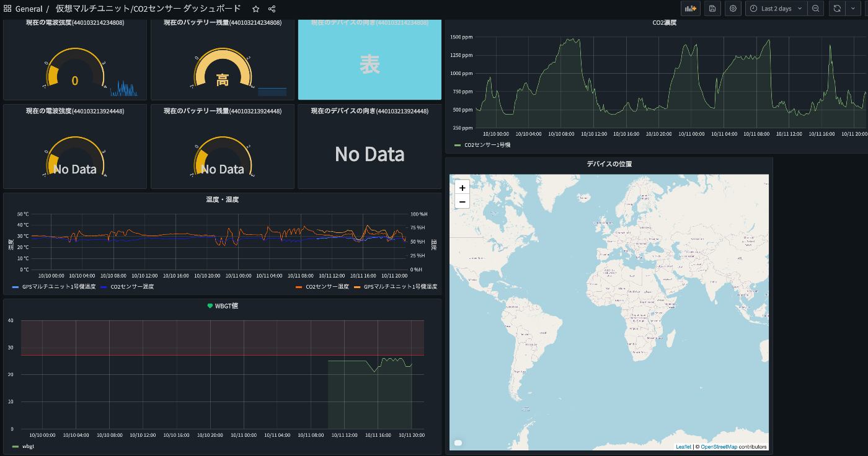The width and height of the screenshot is (868, 456).
Task: Open the デバイスの位置 panel title menu
Action: [x=609, y=164]
